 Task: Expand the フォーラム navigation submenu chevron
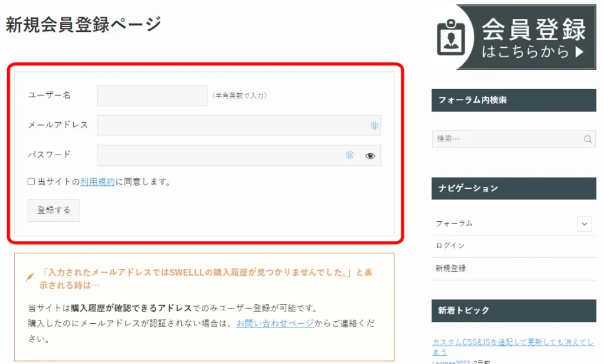tap(585, 224)
